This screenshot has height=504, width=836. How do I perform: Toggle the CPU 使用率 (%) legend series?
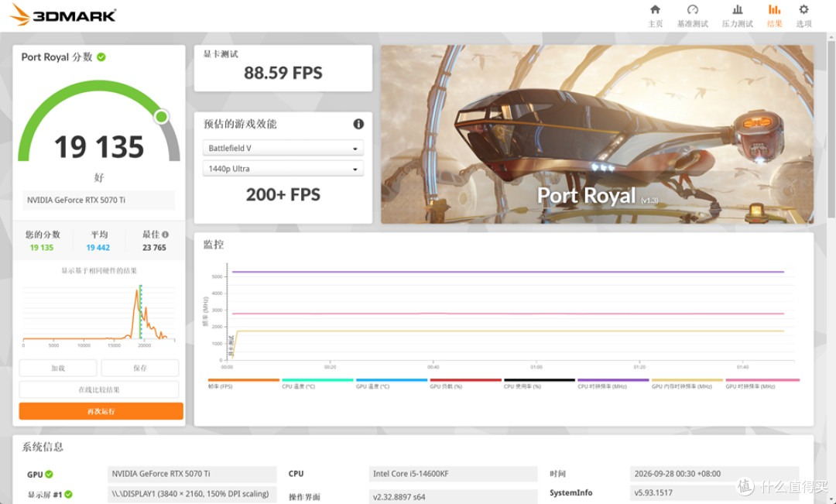click(x=539, y=383)
